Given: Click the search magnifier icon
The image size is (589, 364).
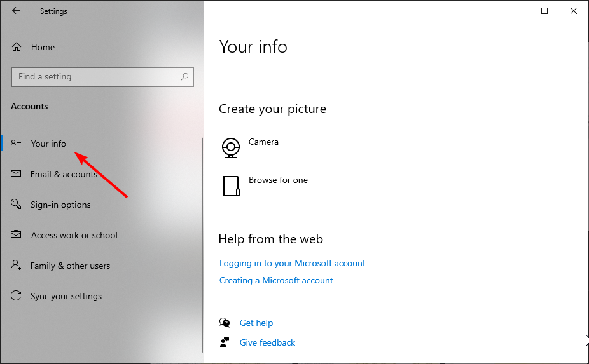Looking at the screenshot, I should click(184, 77).
